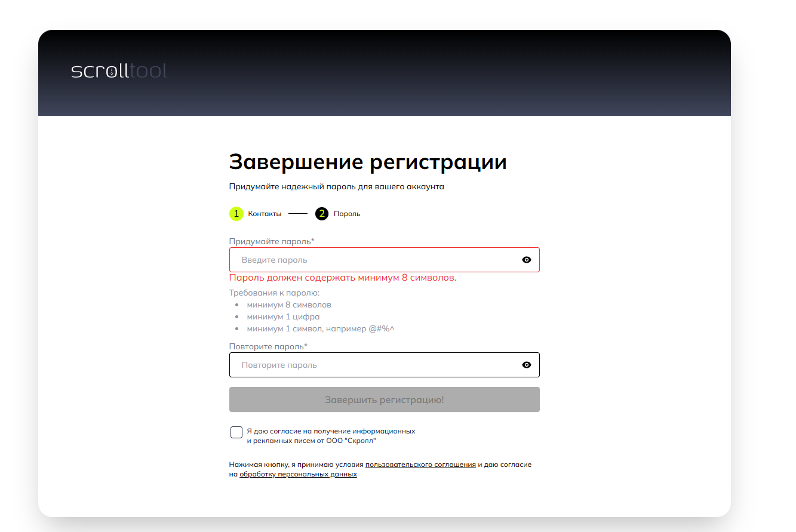Click step 1 green circle
Image resolution: width=796 pixels, height=532 pixels.
(236, 214)
